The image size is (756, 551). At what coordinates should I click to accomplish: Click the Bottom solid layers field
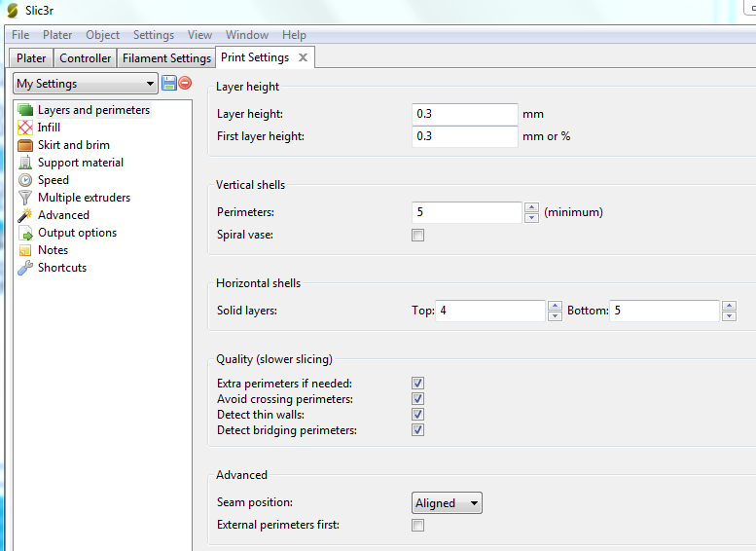[x=665, y=311]
